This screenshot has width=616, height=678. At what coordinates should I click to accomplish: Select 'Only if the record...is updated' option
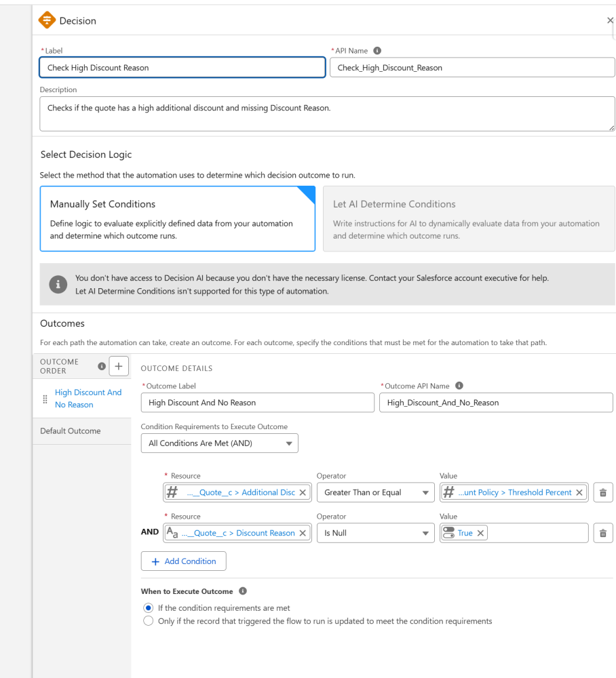[x=149, y=621]
